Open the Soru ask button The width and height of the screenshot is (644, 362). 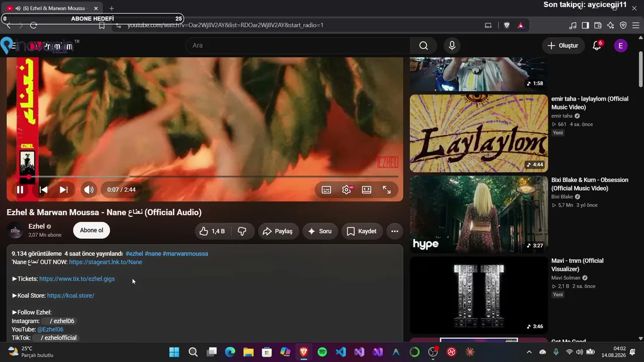(x=320, y=231)
